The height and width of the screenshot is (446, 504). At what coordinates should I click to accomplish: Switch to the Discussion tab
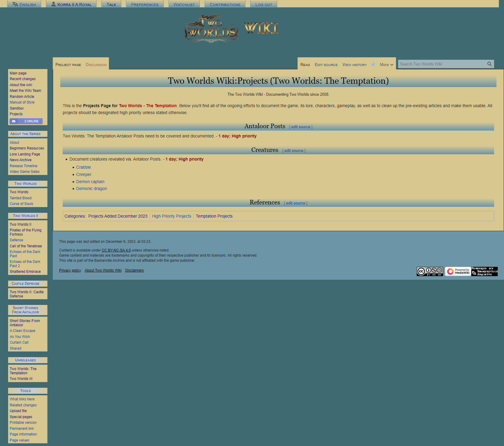(96, 65)
